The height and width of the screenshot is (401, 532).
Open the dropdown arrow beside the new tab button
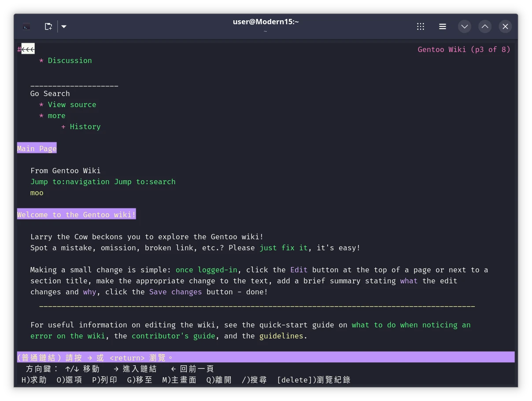point(64,26)
